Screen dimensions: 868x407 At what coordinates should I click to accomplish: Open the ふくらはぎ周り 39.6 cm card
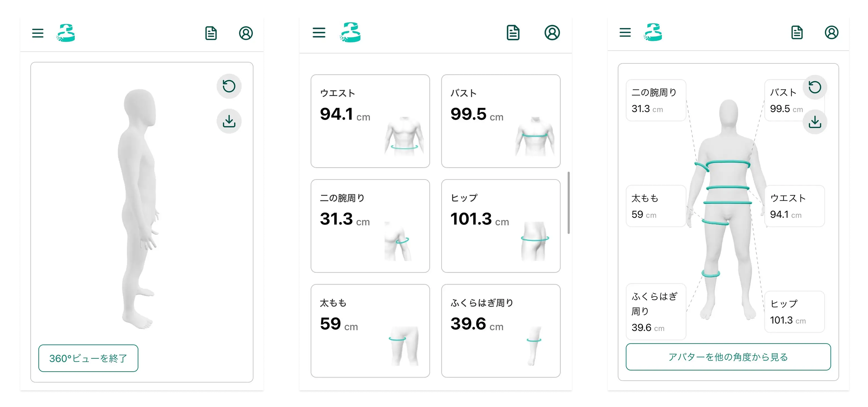click(501, 331)
